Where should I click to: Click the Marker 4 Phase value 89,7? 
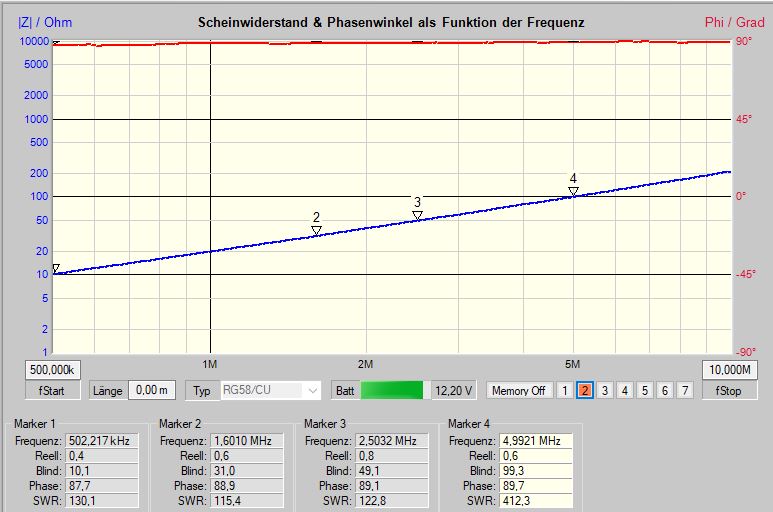(536, 486)
